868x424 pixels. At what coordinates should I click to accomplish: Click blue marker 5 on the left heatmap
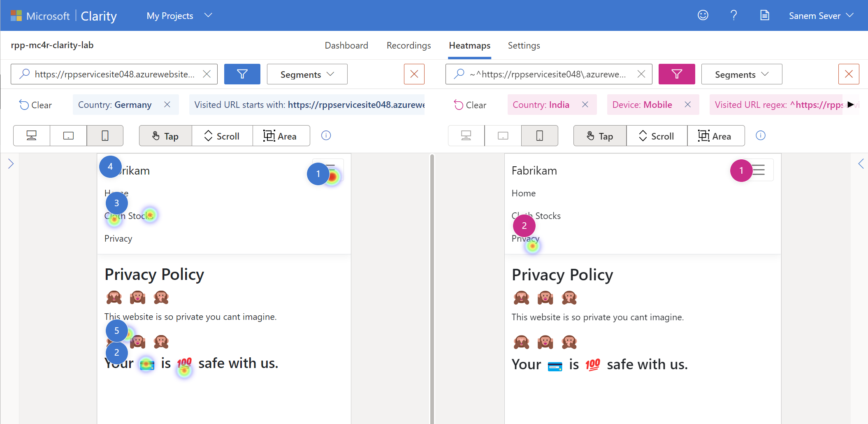[117, 331]
